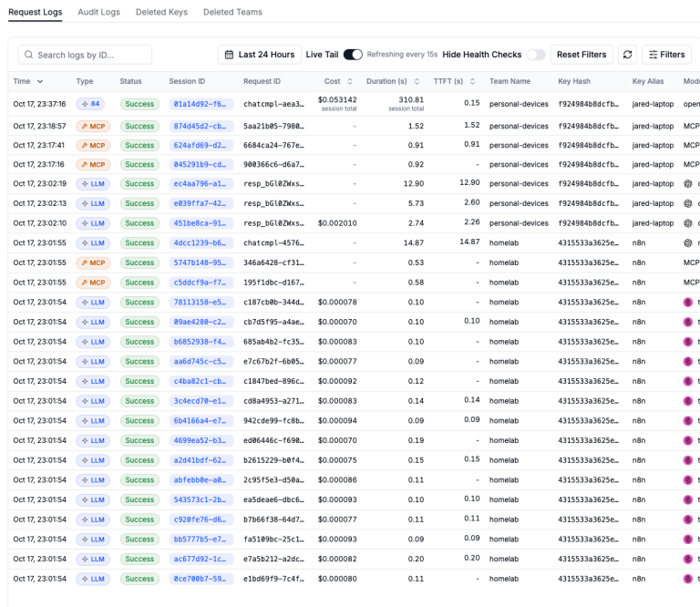
Task: Open the Deleted Keys tab
Action: 161,12
